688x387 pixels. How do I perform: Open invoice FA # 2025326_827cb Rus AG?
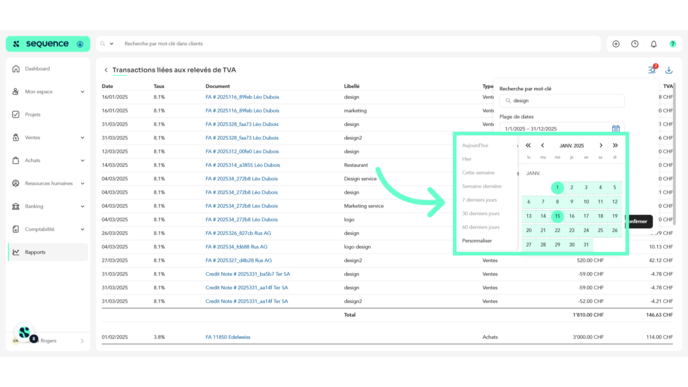[238, 233]
